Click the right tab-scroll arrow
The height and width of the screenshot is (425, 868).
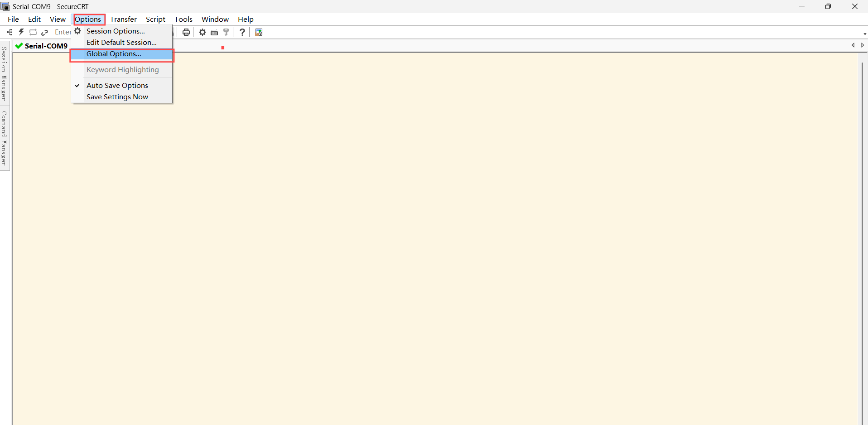(863, 45)
